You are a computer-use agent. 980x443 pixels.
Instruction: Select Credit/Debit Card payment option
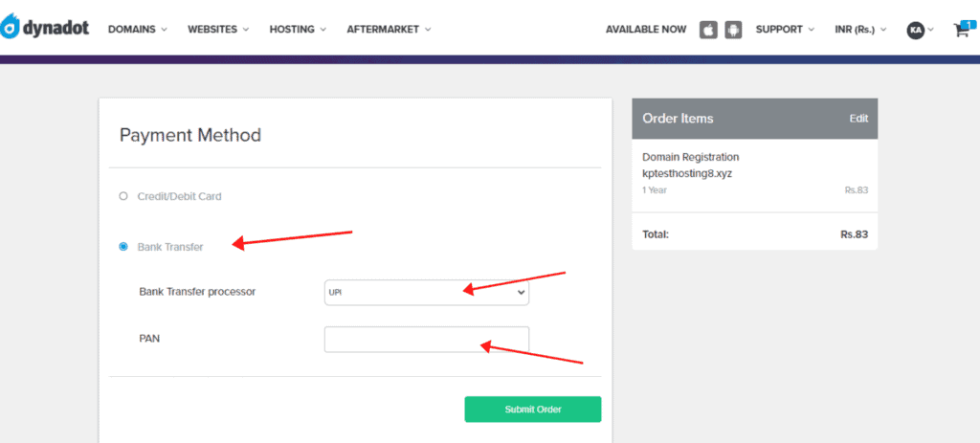[123, 196]
